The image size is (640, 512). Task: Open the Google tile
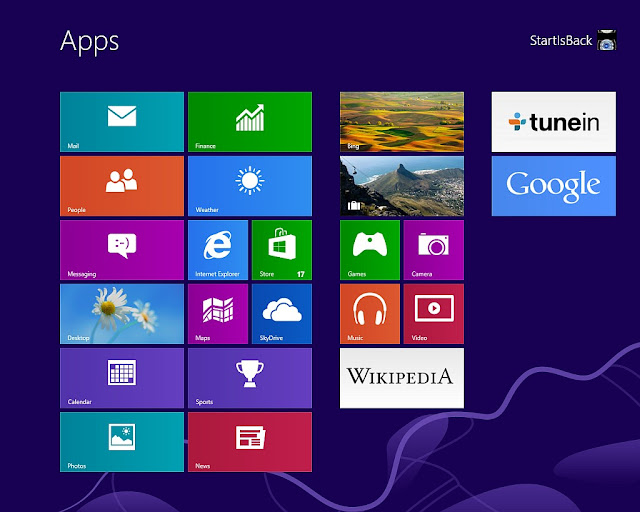pyautogui.click(x=553, y=186)
